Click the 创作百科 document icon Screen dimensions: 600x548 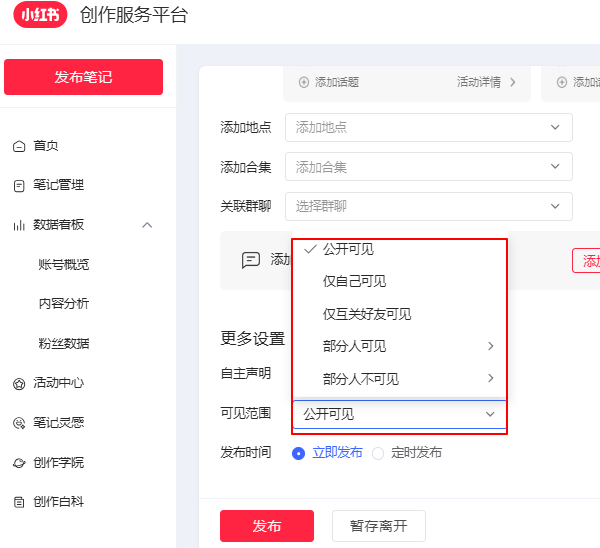(x=19, y=502)
